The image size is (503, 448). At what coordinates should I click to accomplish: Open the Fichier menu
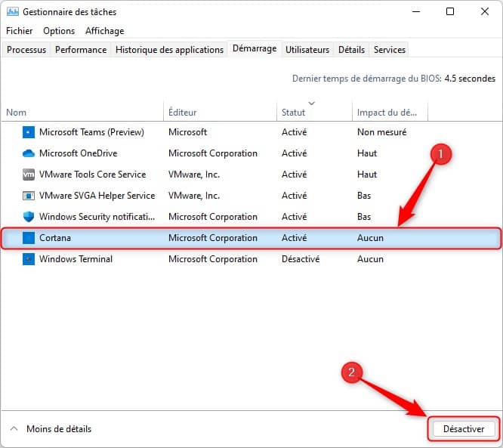coord(19,31)
